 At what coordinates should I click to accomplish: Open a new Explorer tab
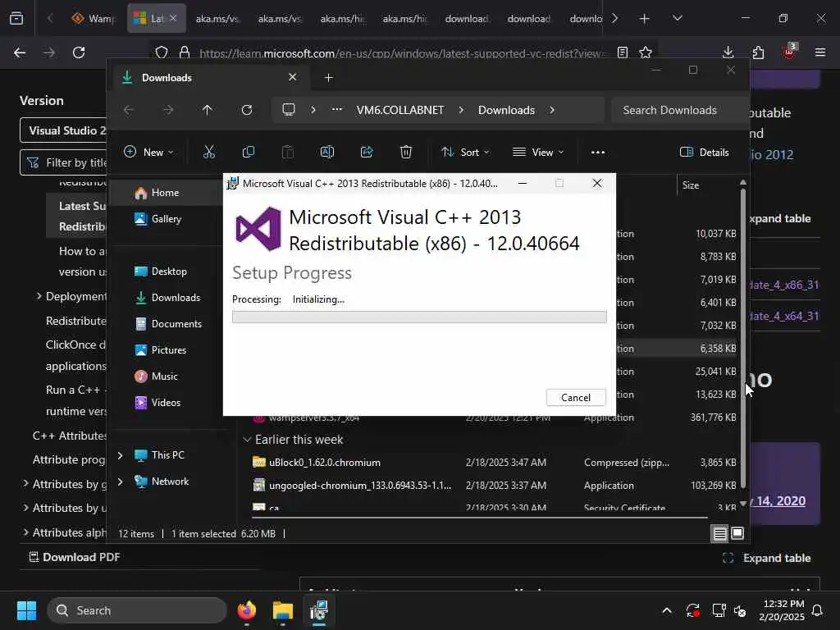pos(328,78)
